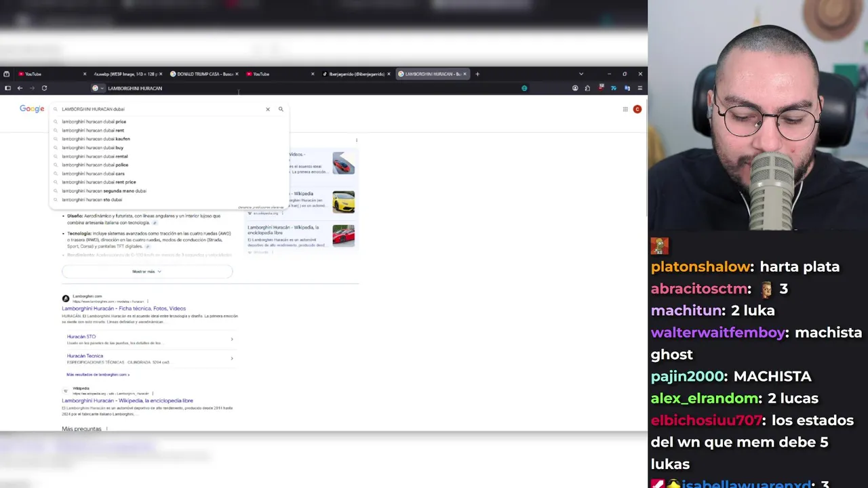
Task: Choose suggestion "lamborghini huracan dubai rent"
Action: 93,130
